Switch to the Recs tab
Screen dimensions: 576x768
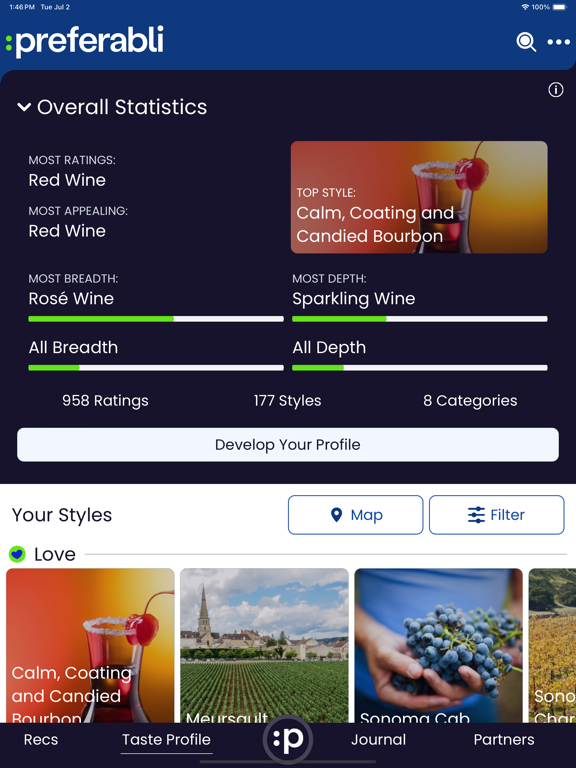click(41, 739)
